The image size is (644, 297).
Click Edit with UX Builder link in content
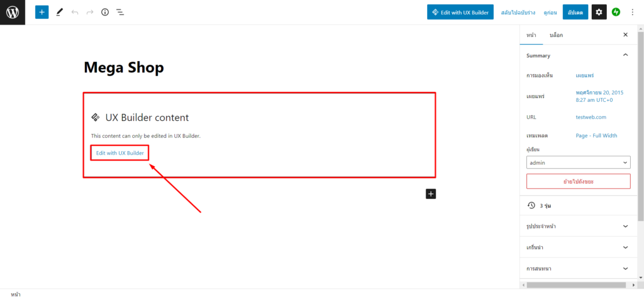point(120,153)
